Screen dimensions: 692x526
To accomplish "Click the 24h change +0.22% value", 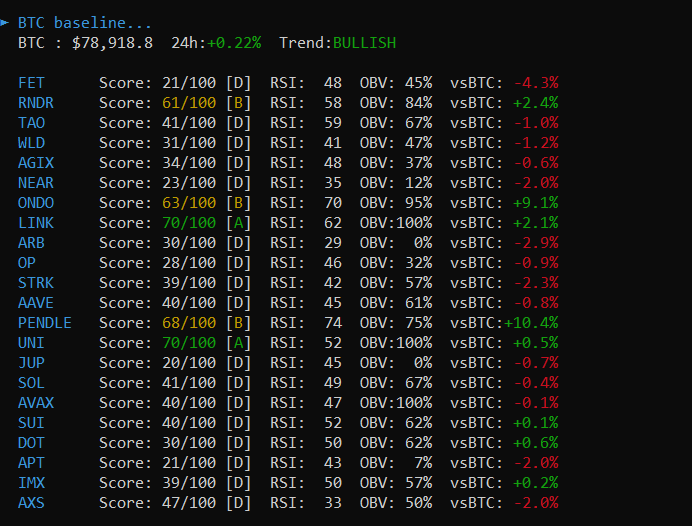I will pos(234,43).
